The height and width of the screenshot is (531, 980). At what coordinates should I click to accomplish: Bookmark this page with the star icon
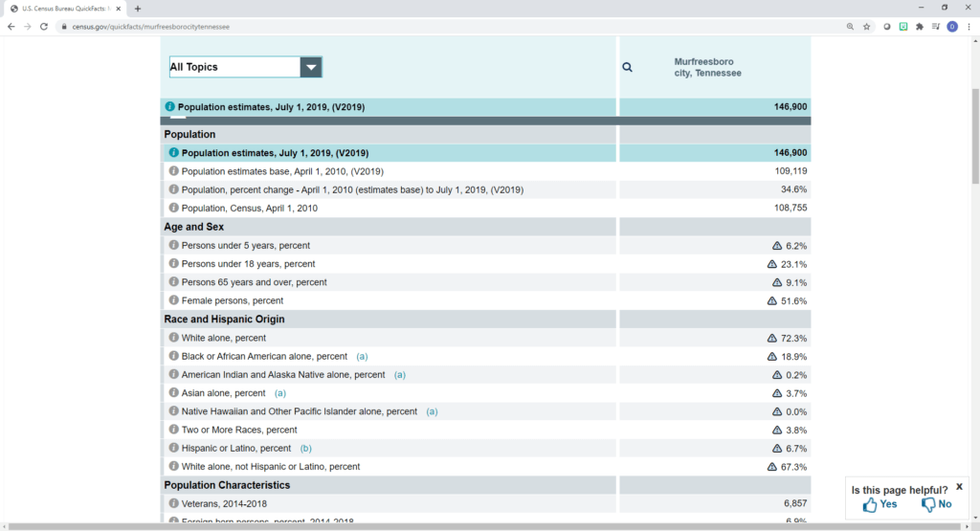point(866,27)
